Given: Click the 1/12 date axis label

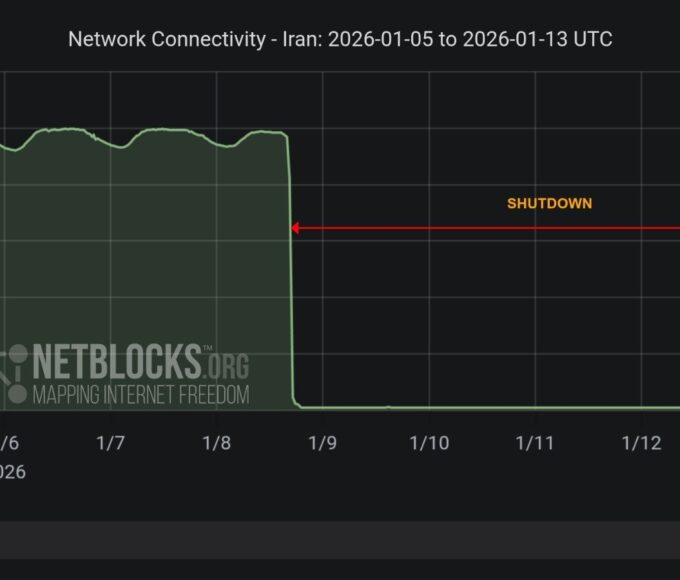Looking at the screenshot, I should tap(641, 443).
